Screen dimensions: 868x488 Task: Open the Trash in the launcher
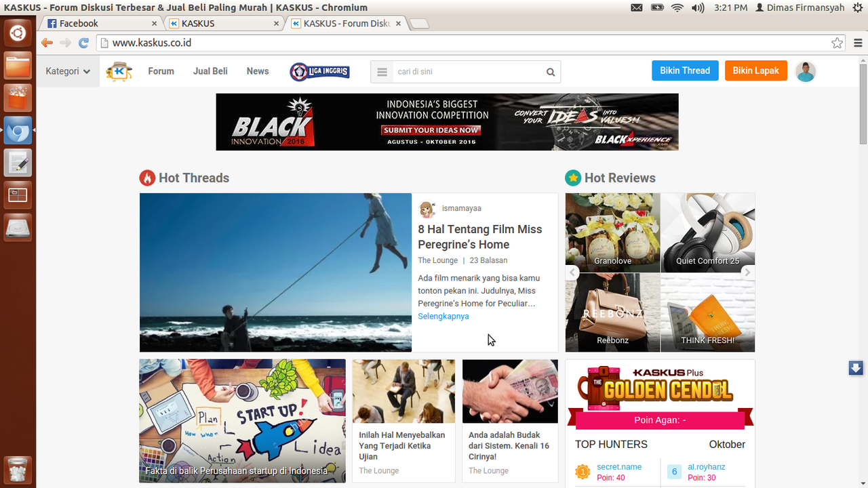[18, 470]
